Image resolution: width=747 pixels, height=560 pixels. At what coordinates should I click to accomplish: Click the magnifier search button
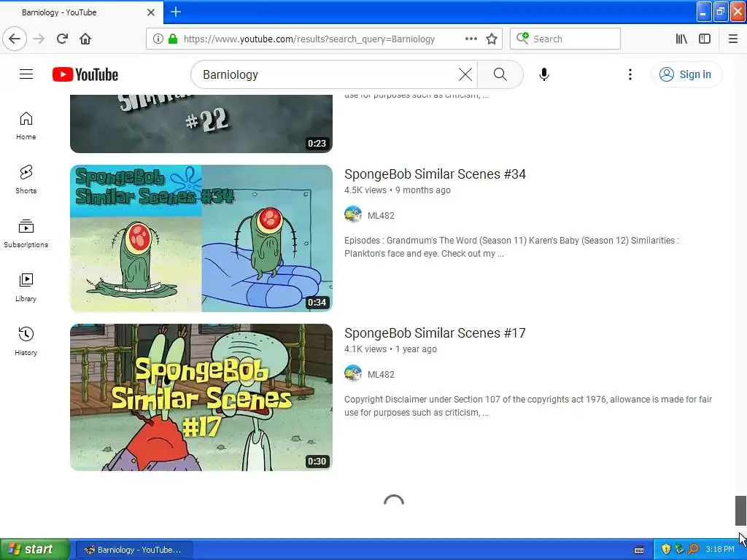point(500,74)
